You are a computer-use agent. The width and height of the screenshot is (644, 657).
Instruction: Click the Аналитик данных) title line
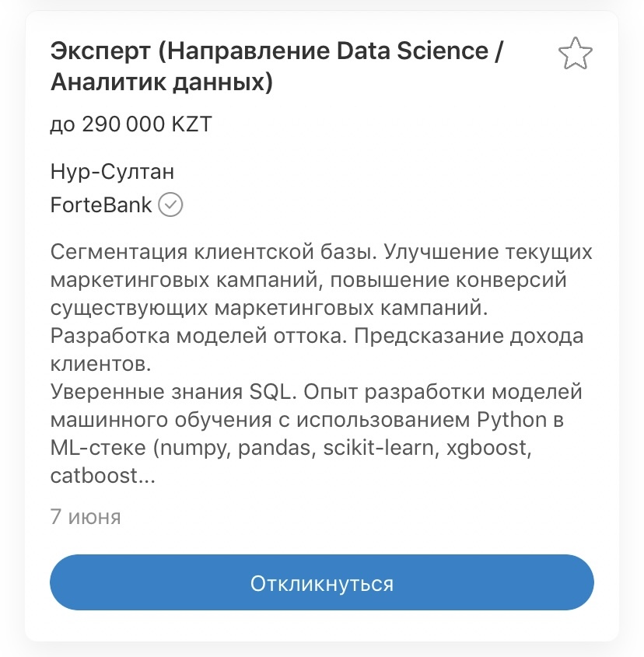(x=162, y=82)
